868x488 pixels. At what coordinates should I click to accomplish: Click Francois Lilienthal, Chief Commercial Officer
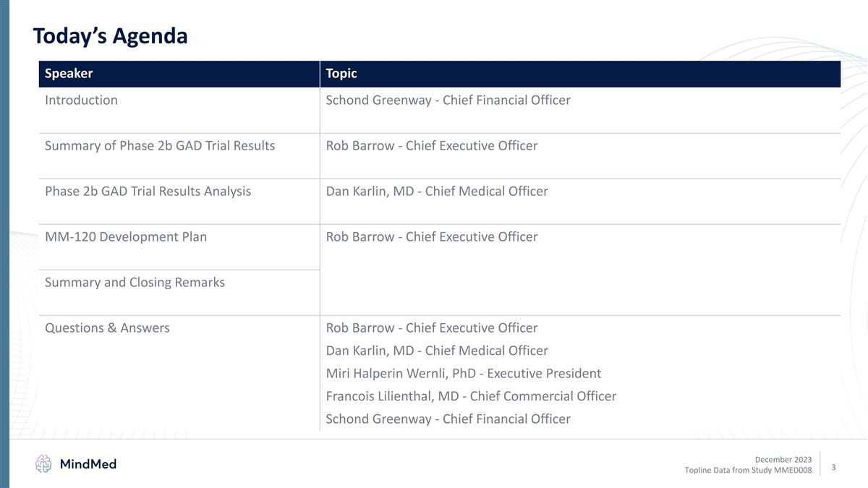point(471,396)
